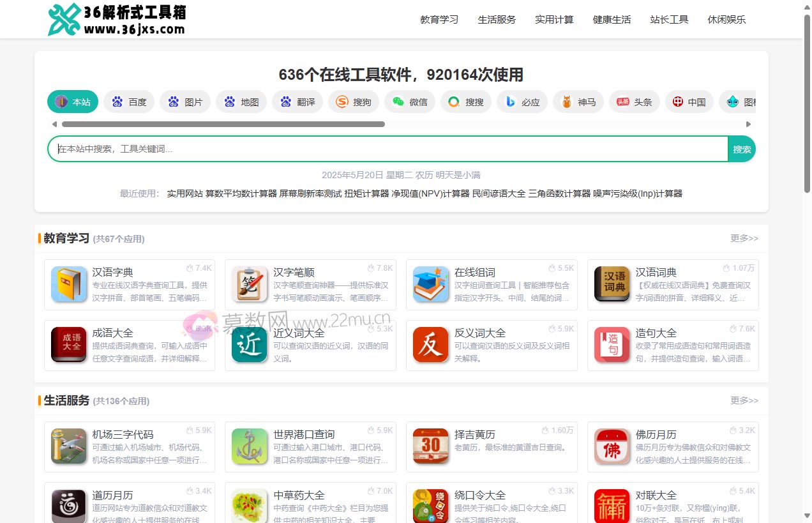Open the 休闲娱乐 menu item
812x523 pixels.
[726, 20]
